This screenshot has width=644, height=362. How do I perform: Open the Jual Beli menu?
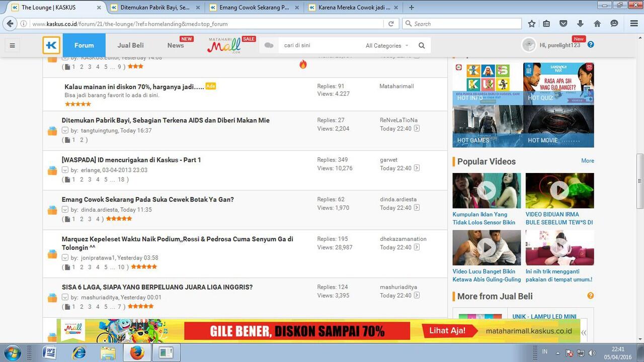(x=131, y=45)
